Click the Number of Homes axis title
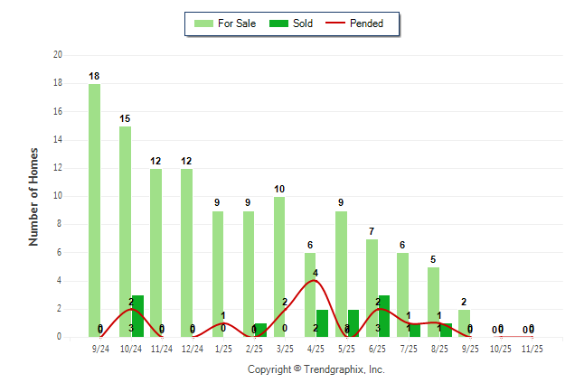Viewport: 584px width, 392px height. point(33,196)
